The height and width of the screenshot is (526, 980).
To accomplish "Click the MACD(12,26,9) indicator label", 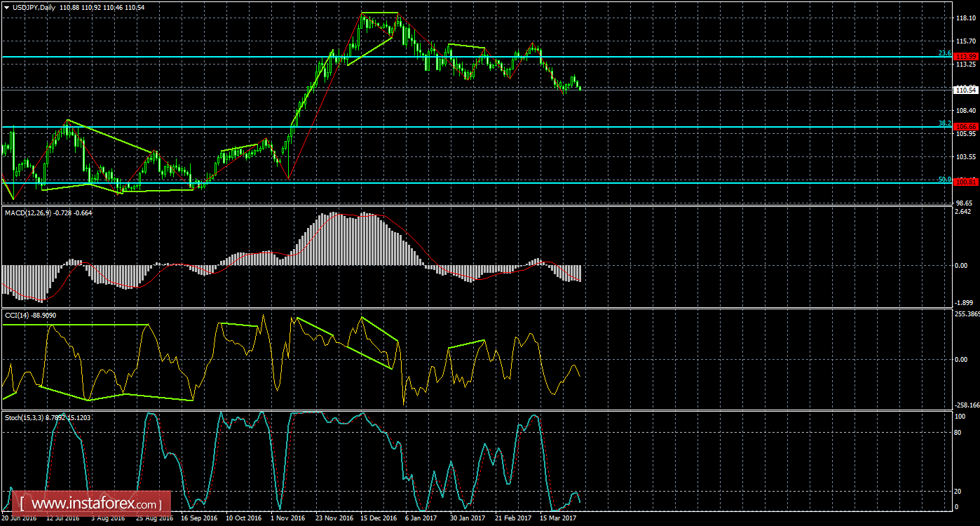I will tap(29, 212).
